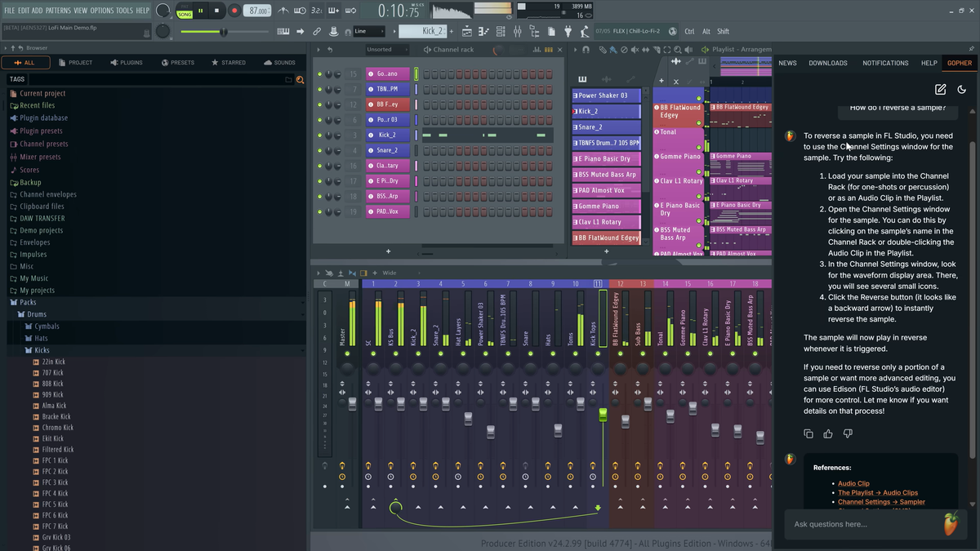980x551 pixels.
Task: Open the DOWNLOADS tab
Action: pyautogui.click(x=828, y=63)
